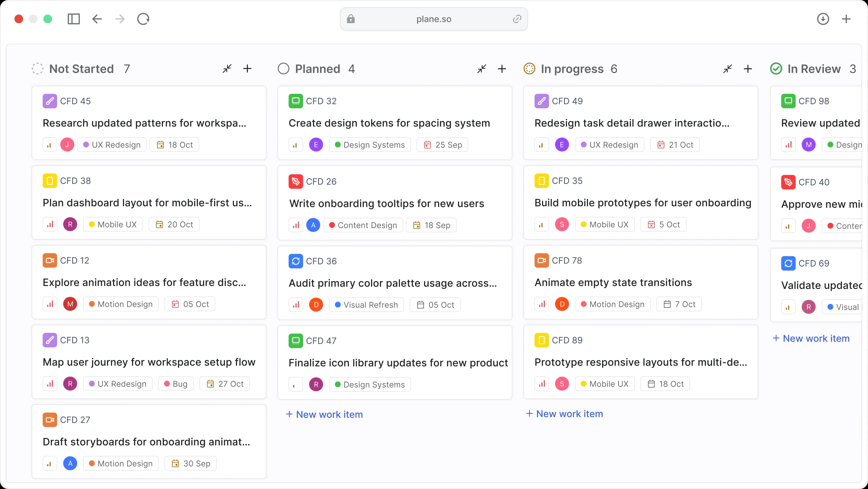
Task: Click the green checkmark icon beside In Review
Action: (x=776, y=69)
